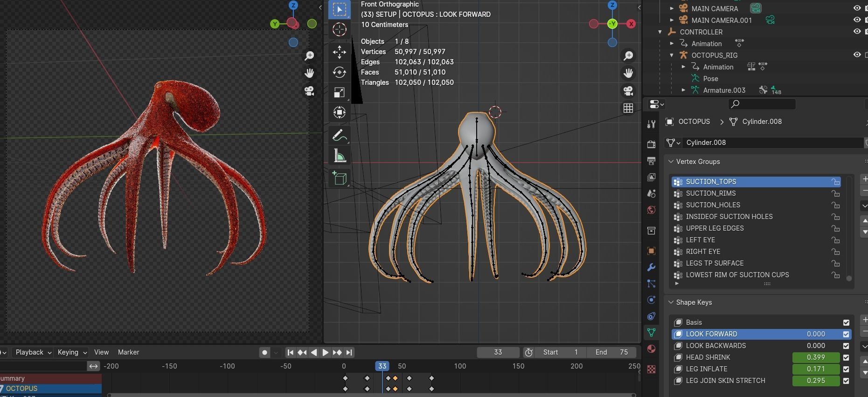Open the Object Constraints properties tab
868x397 pixels.
(x=651, y=316)
